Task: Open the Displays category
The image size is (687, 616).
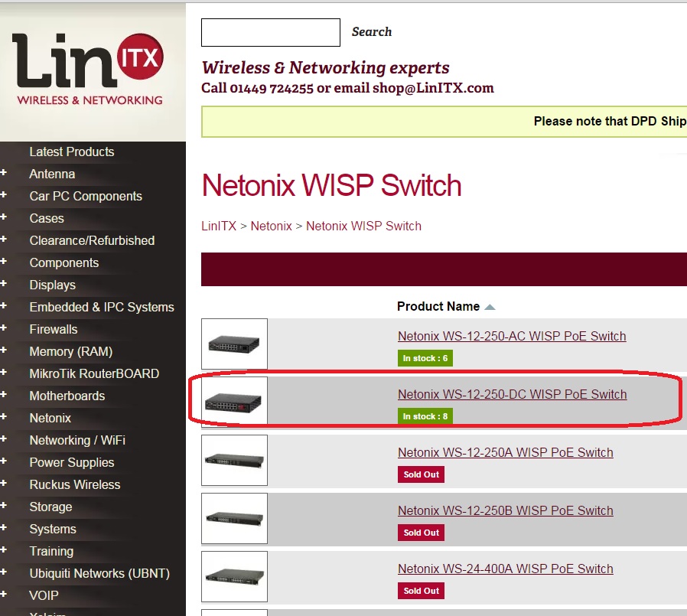Action: pos(53,285)
